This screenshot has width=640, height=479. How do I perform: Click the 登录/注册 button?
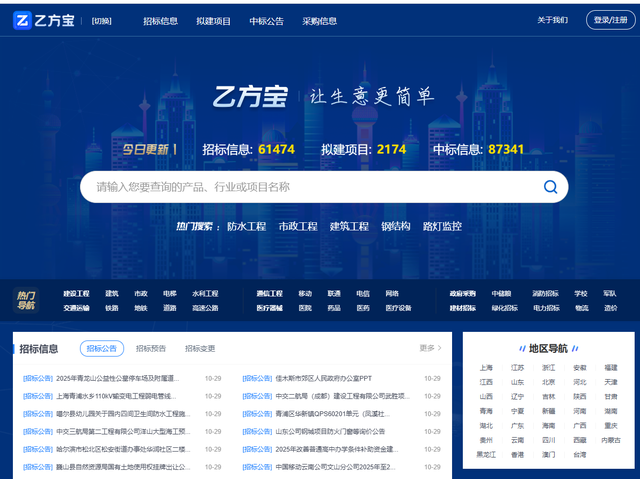click(611, 20)
